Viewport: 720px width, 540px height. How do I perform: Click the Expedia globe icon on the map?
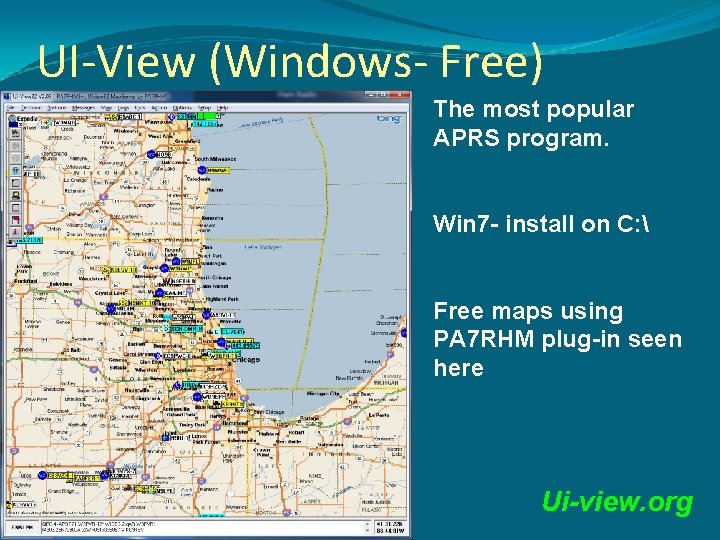(12, 119)
